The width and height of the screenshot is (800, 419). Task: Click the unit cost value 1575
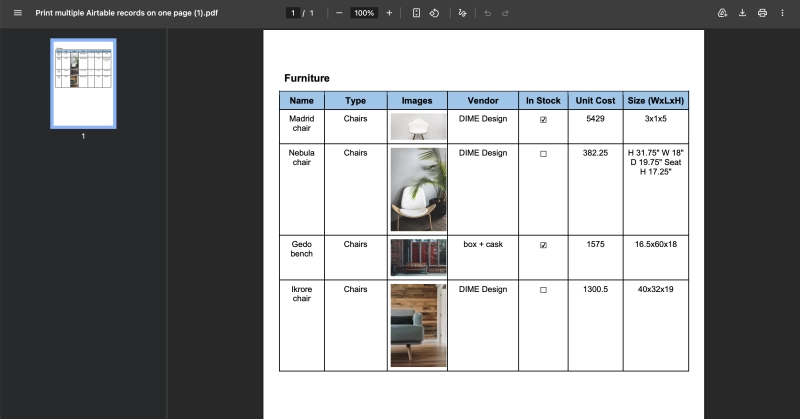pyautogui.click(x=595, y=244)
